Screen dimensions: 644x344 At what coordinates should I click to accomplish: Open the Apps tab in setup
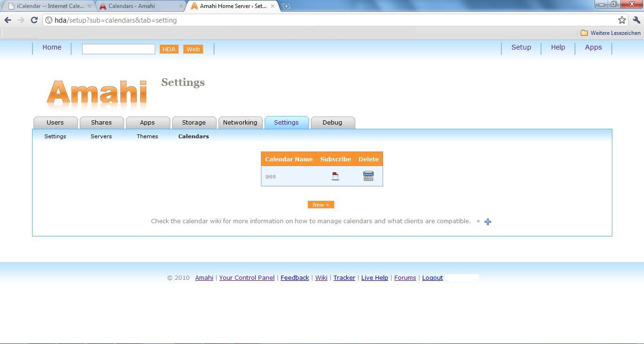[x=148, y=123]
